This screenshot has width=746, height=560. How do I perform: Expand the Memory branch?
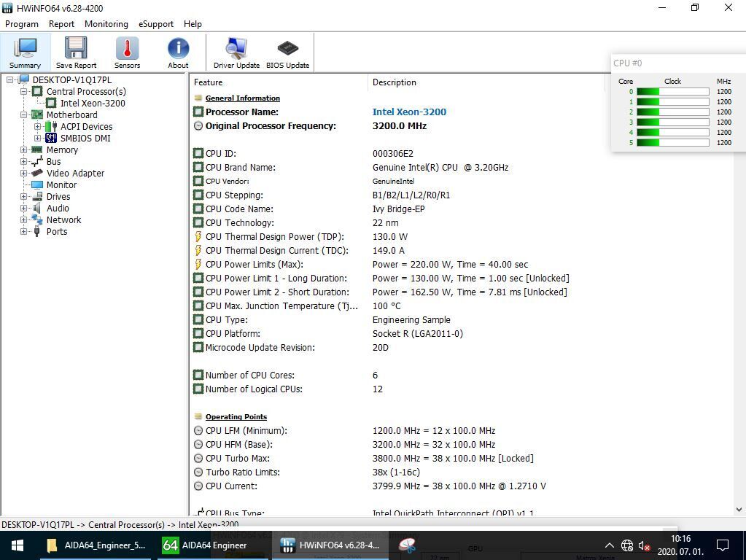point(23,150)
